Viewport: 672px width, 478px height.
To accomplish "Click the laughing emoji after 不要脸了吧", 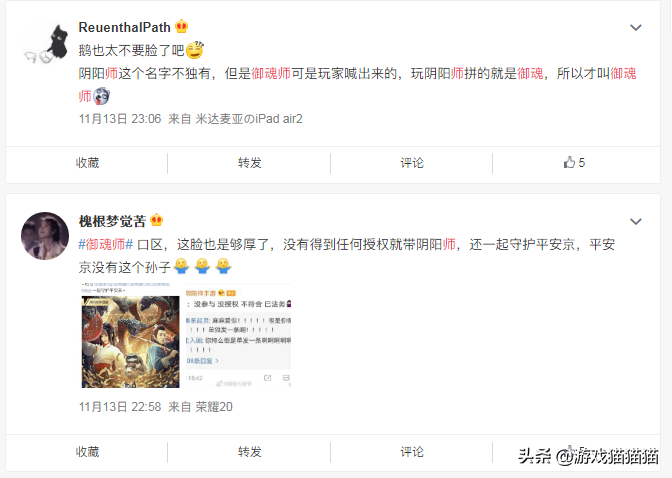I will pos(195,50).
